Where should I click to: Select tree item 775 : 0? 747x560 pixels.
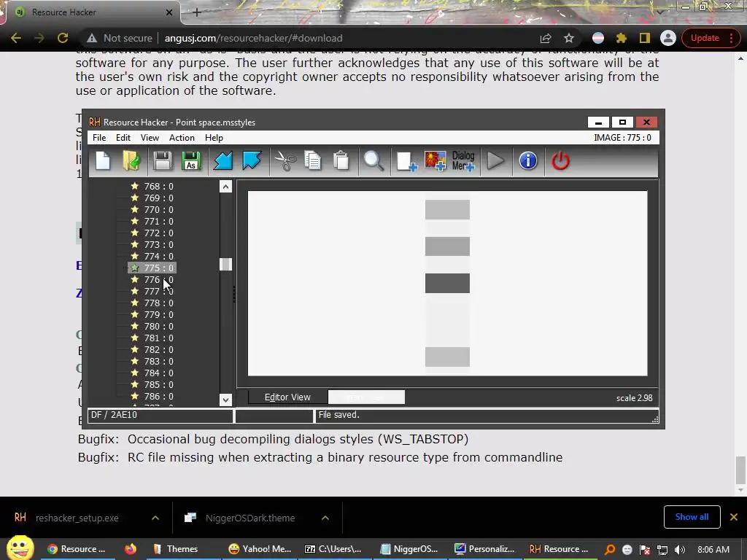coord(158,268)
